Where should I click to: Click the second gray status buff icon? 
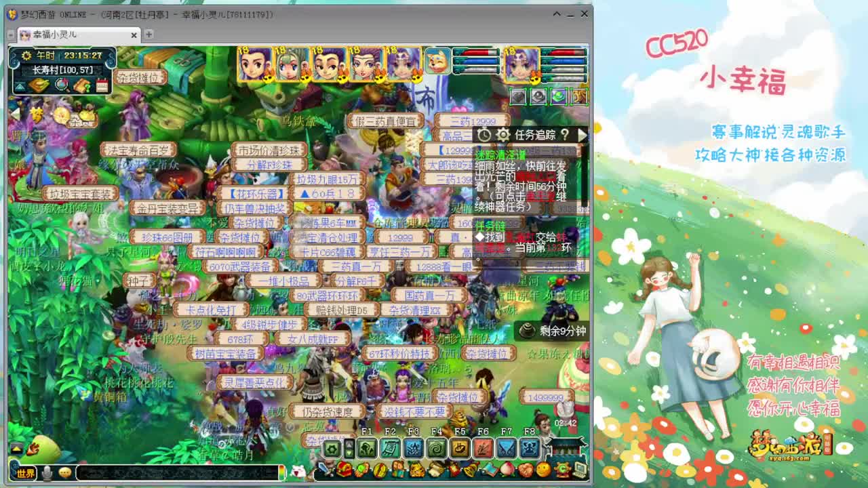point(538,96)
